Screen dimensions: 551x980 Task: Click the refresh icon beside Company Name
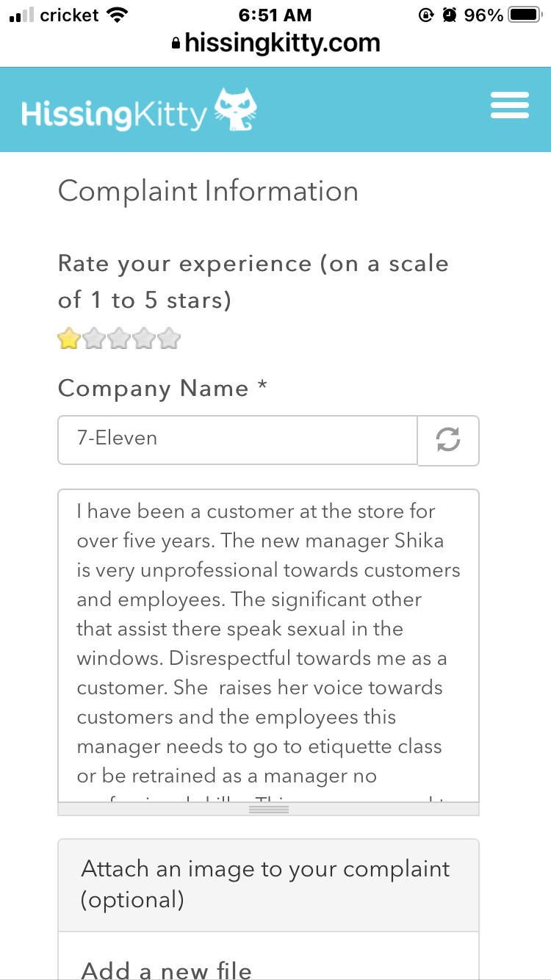[x=448, y=439]
